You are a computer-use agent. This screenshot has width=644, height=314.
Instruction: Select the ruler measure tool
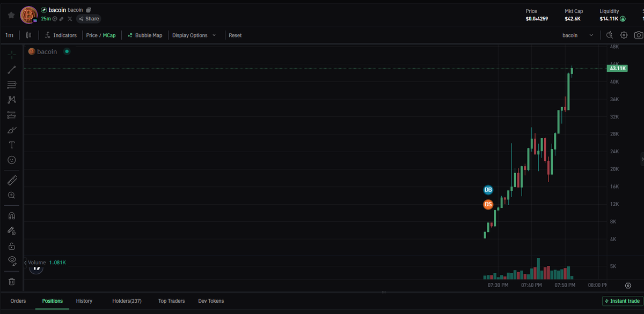click(12, 180)
